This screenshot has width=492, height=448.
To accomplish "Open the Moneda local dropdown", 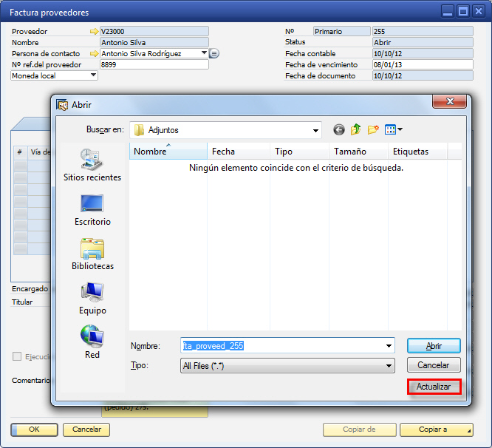I will (x=94, y=75).
